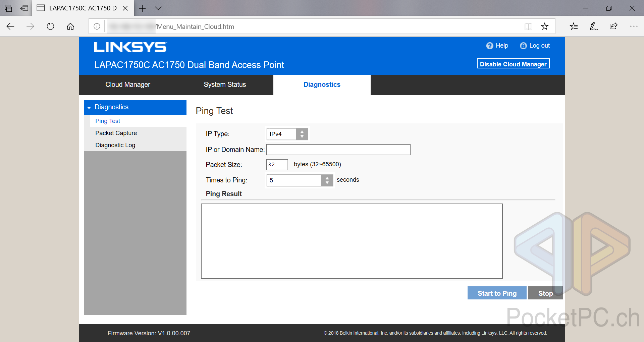
Task: Click the Help question mark icon
Action: point(490,46)
